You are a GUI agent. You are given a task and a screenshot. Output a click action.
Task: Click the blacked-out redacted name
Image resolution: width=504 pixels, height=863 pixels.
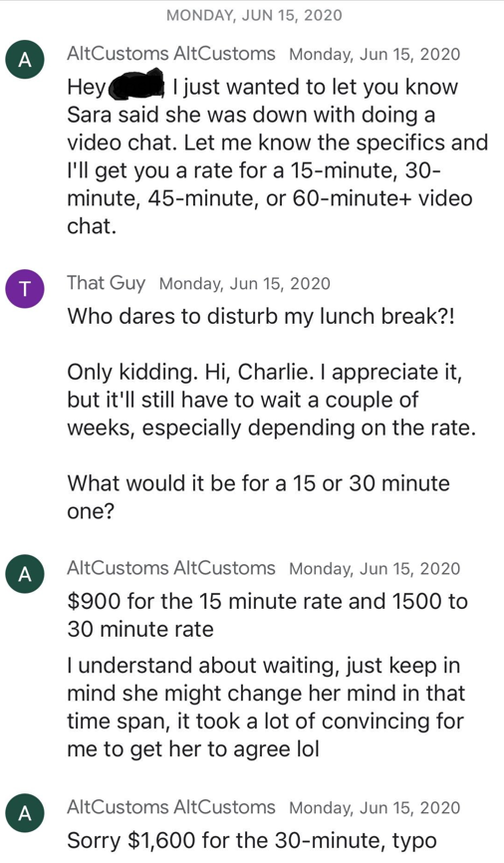(137, 86)
